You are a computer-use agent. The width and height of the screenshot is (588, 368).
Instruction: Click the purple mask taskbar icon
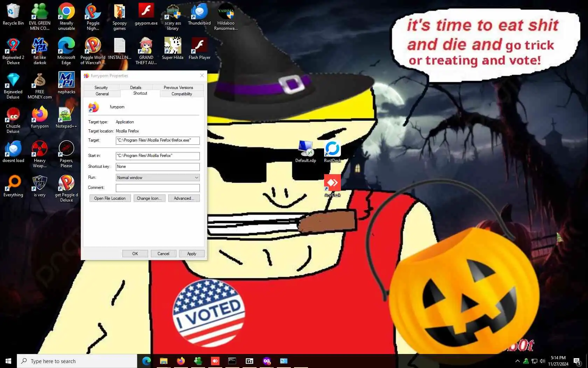[x=267, y=361]
